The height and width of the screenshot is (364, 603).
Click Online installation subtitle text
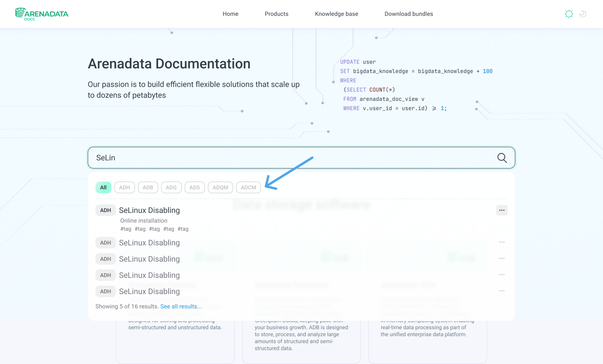[144, 221]
